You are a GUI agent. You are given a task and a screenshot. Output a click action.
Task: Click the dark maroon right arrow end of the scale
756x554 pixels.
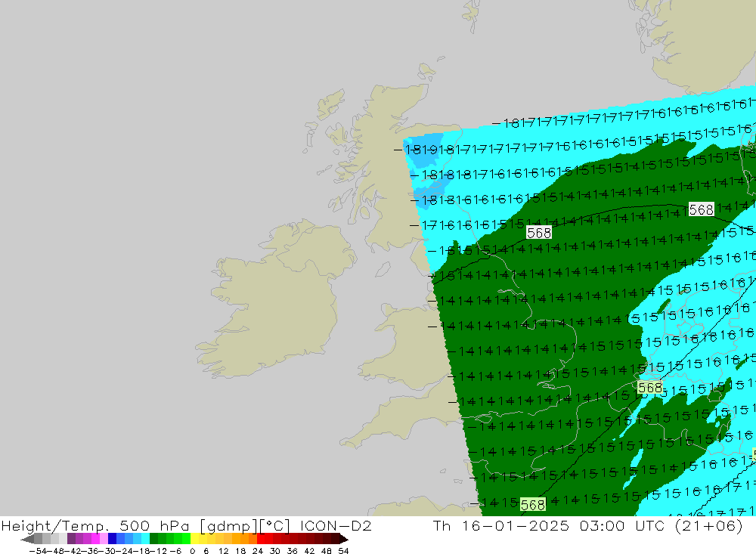tap(343, 539)
